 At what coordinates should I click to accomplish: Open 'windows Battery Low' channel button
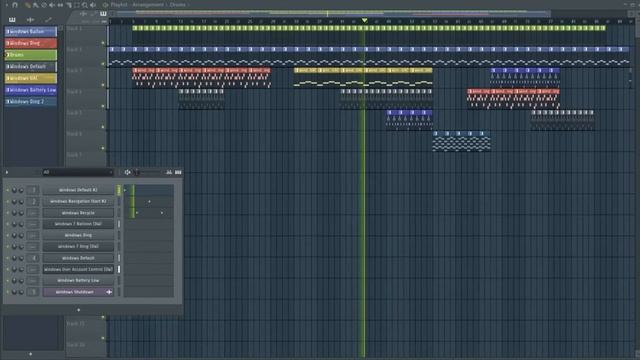(x=78, y=280)
